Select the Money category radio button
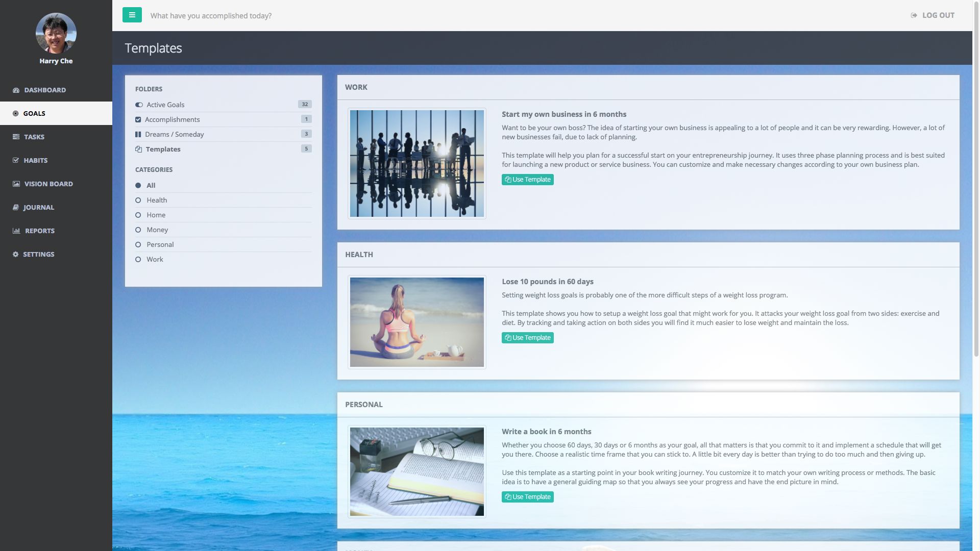 138,230
